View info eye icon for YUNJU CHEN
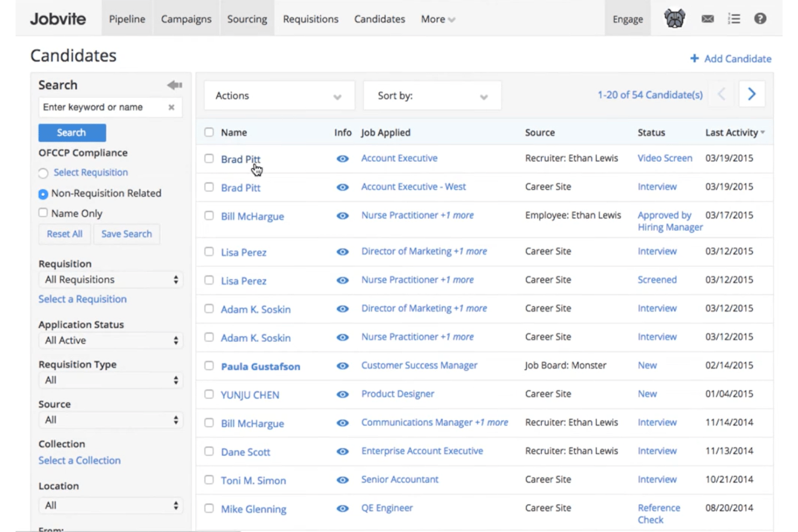 click(342, 395)
